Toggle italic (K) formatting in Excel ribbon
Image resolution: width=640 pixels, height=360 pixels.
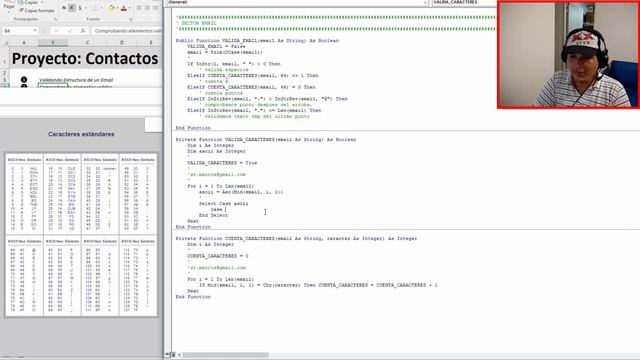tap(71, 8)
